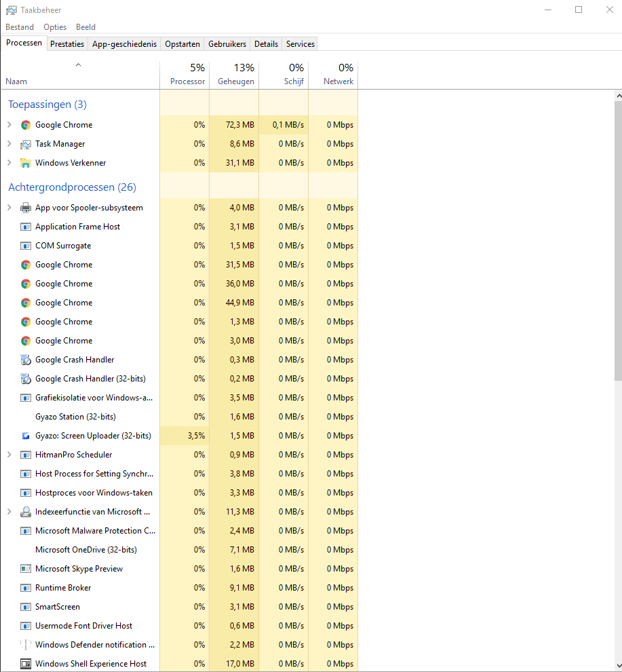622x672 pixels.
Task: Click Google Crash Handler (32-bits) icon
Action: [x=26, y=379]
